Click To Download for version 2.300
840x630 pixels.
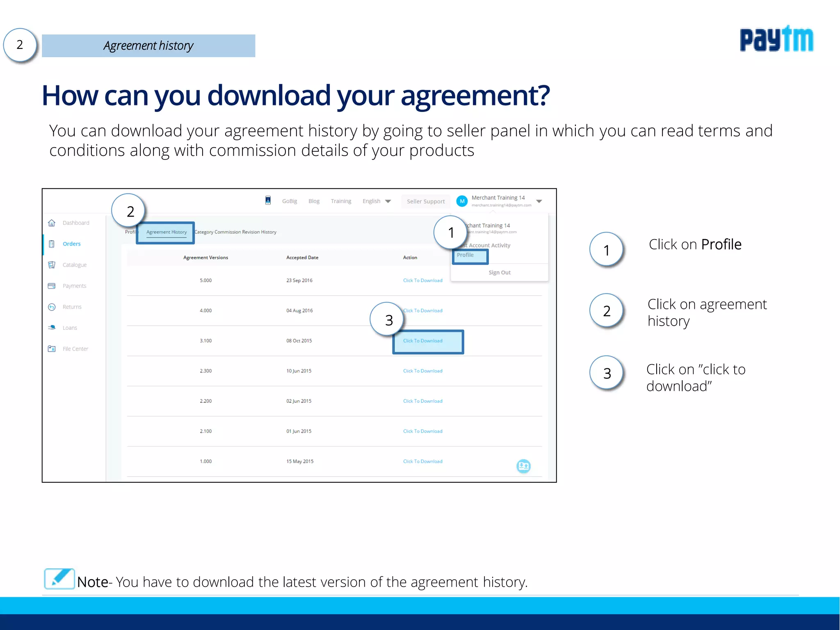[x=422, y=371]
